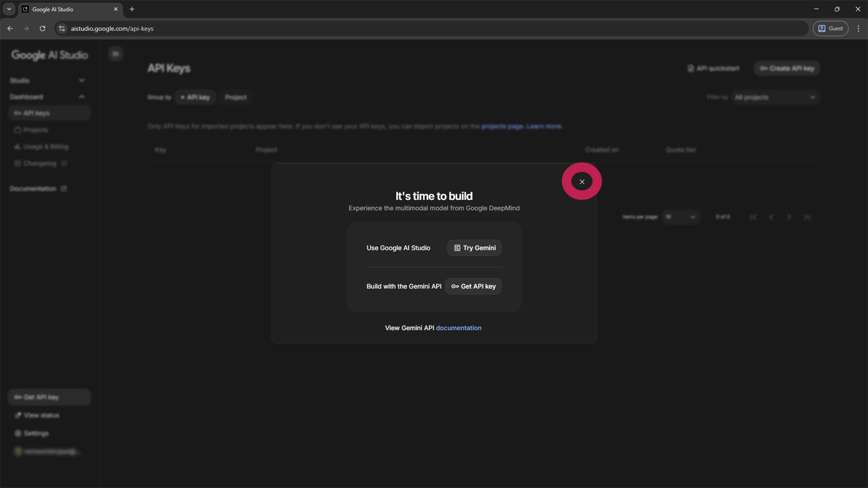Collapse the Dashboard section in sidebar
This screenshot has width=868, height=488.
tap(47, 97)
